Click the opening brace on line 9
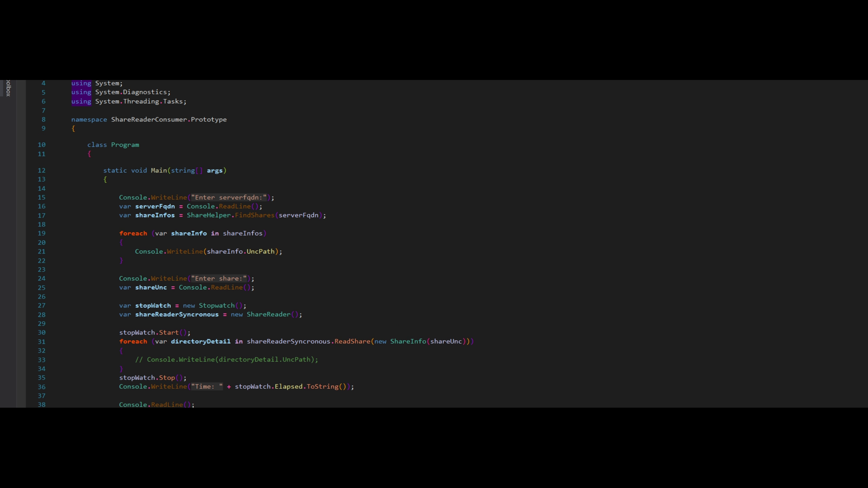868x488 pixels. tap(73, 129)
